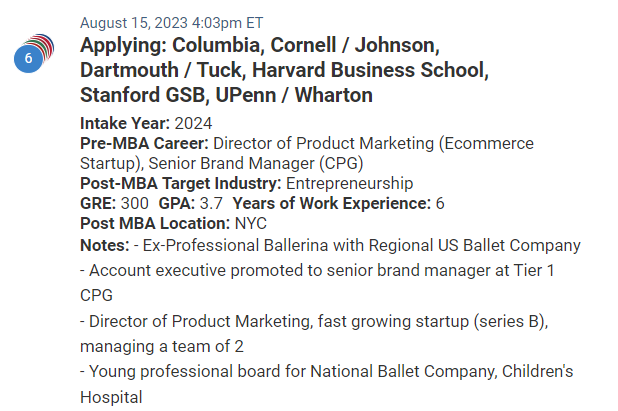Click the Director of Product Marketing note line
Screen dimensions: 618x411
pos(314,334)
